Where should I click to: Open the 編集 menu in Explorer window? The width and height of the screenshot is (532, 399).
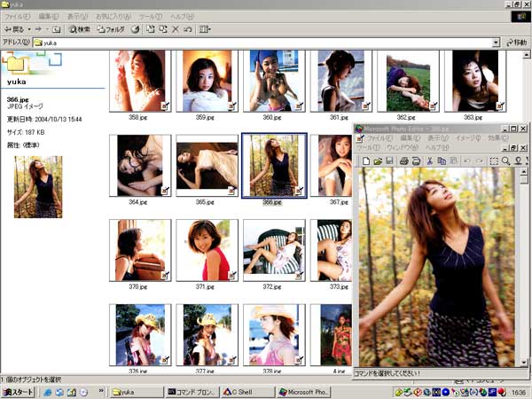[x=49, y=16]
